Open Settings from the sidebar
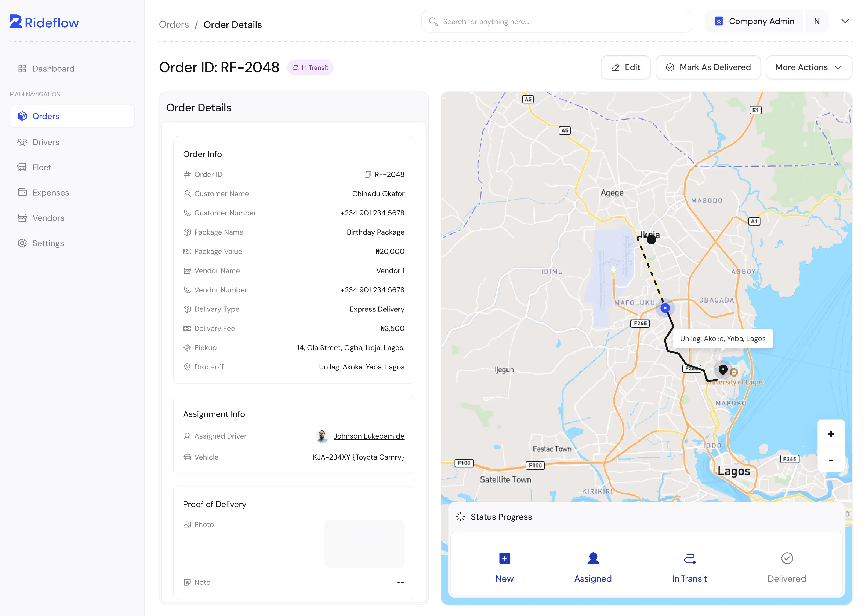The image size is (867, 616). point(48,243)
